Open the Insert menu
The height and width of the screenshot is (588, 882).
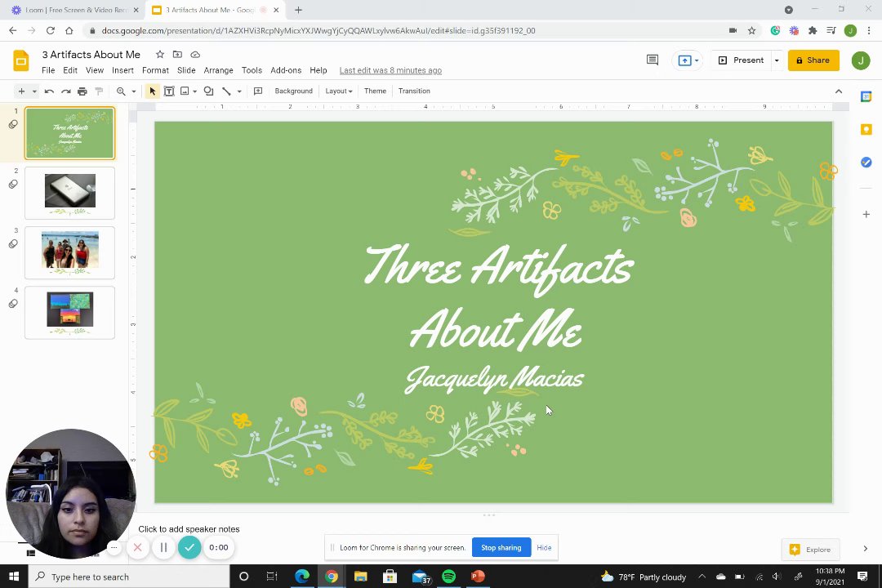click(x=122, y=70)
